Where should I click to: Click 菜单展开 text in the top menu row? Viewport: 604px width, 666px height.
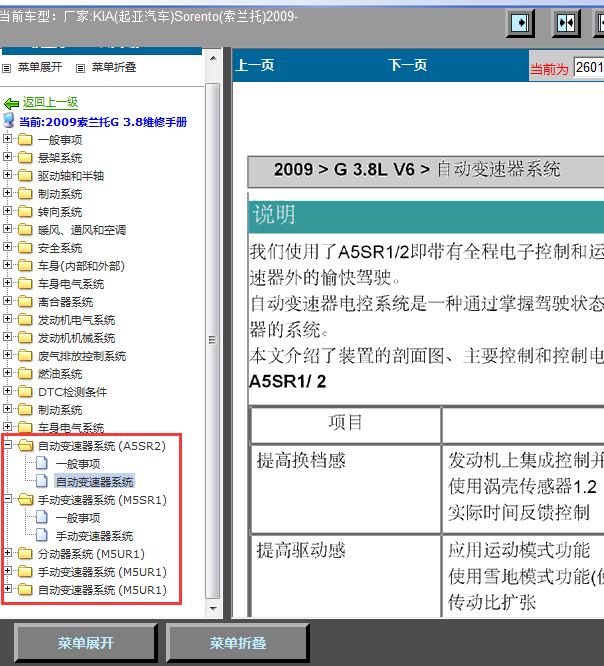40,67
